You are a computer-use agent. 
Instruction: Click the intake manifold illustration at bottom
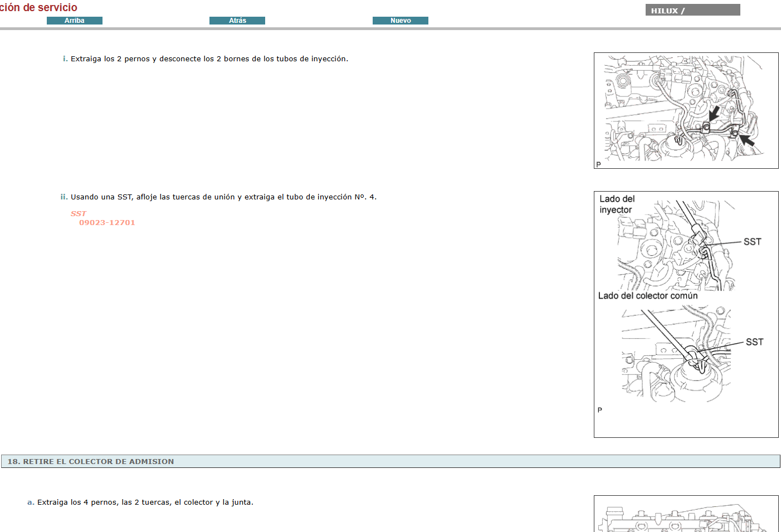(x=686, y=515)
